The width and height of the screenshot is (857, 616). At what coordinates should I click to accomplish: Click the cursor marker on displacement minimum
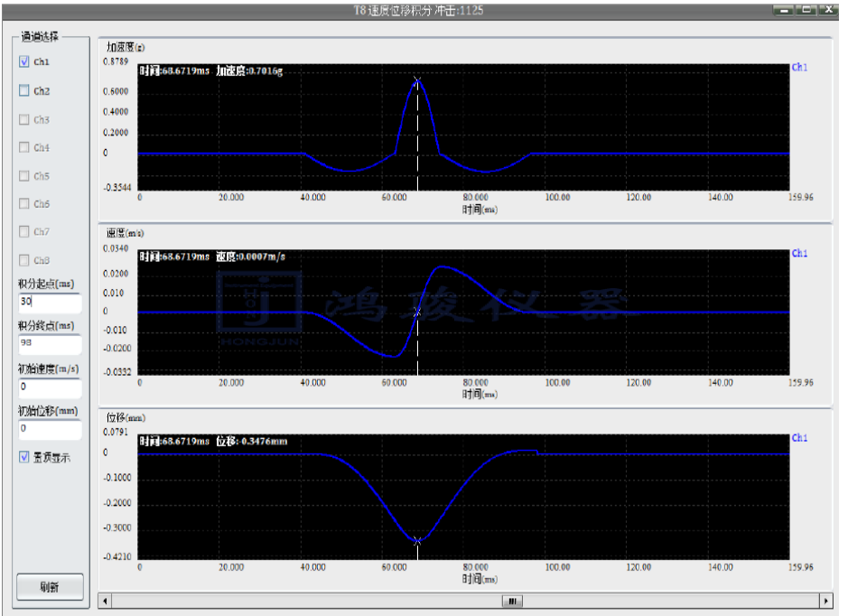point(417,541)
